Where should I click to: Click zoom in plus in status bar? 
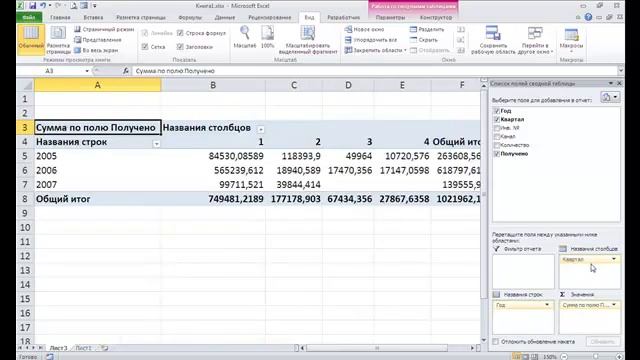619,357
